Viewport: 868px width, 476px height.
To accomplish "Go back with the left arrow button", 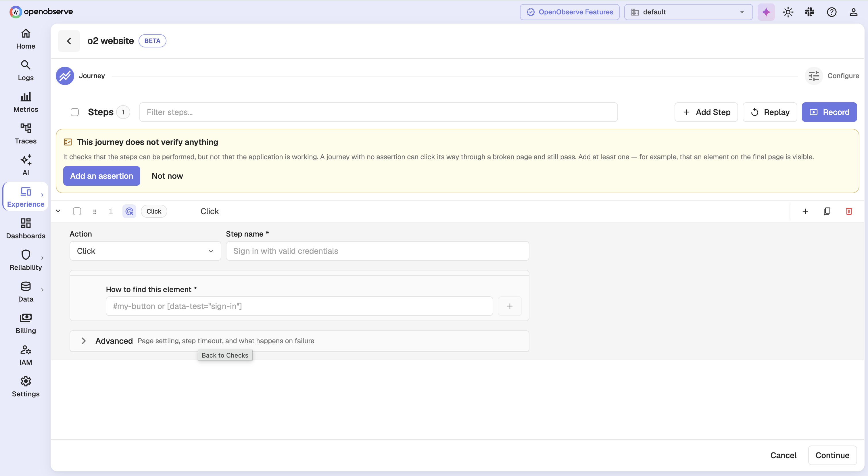I will [x=69, y=41].
